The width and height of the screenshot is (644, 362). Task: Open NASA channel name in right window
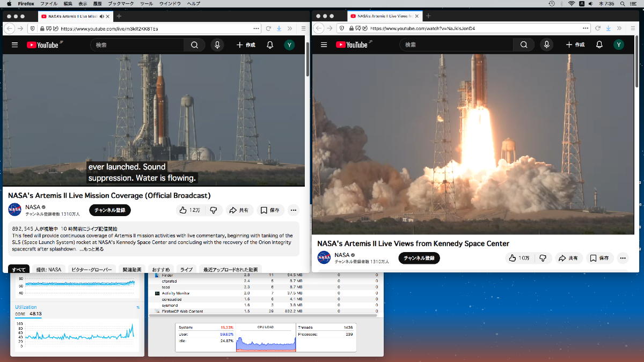[342, 255]
